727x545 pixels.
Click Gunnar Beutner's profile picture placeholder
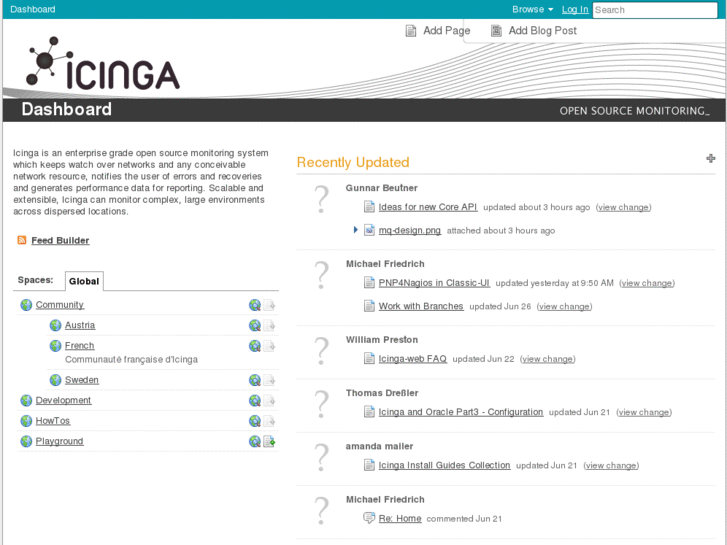(321, 199)
